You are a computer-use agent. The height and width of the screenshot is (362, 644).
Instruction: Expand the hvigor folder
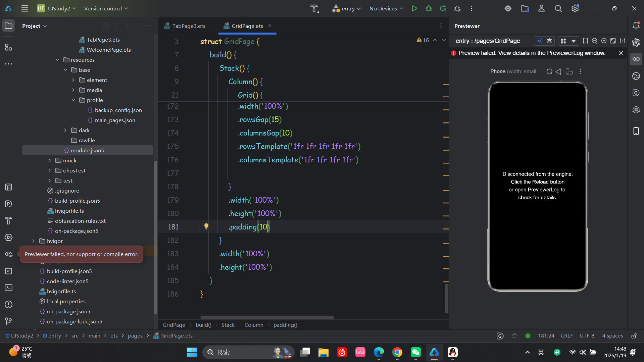(34, 241)
